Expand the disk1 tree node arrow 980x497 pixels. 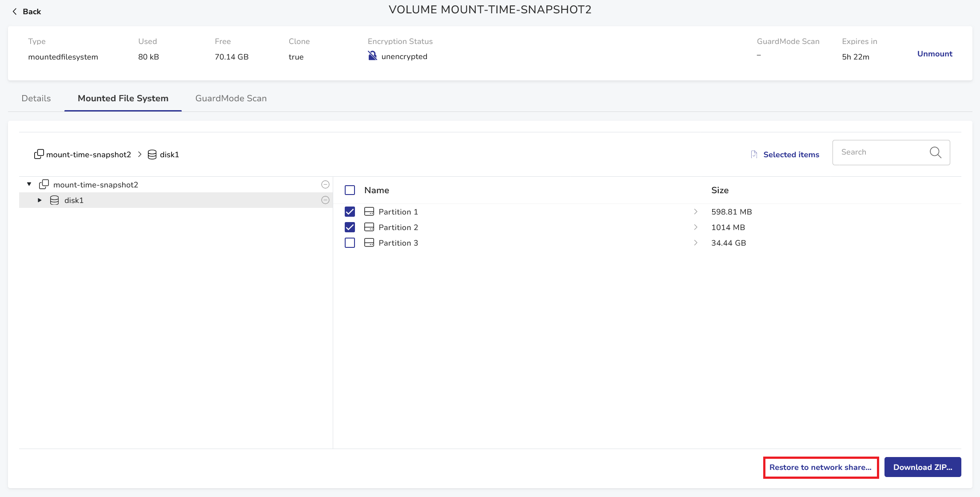40,200
